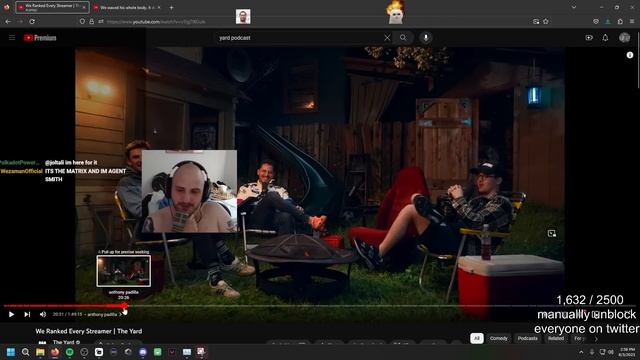This screenshot has height=360, width=640.
Task: Open the picture-in-picture address bar icon
Action: point(536,21)
